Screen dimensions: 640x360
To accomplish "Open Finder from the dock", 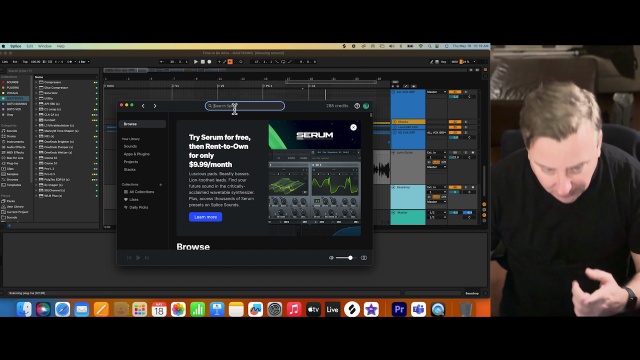I will pyautogui.click(x=24, y=309).
